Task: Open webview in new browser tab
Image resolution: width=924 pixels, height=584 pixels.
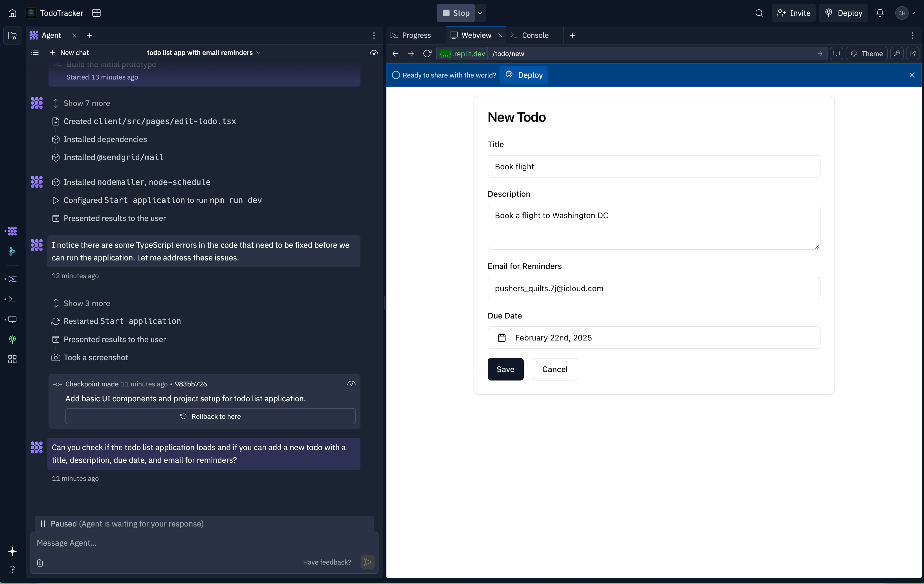Action: [913, 54]
